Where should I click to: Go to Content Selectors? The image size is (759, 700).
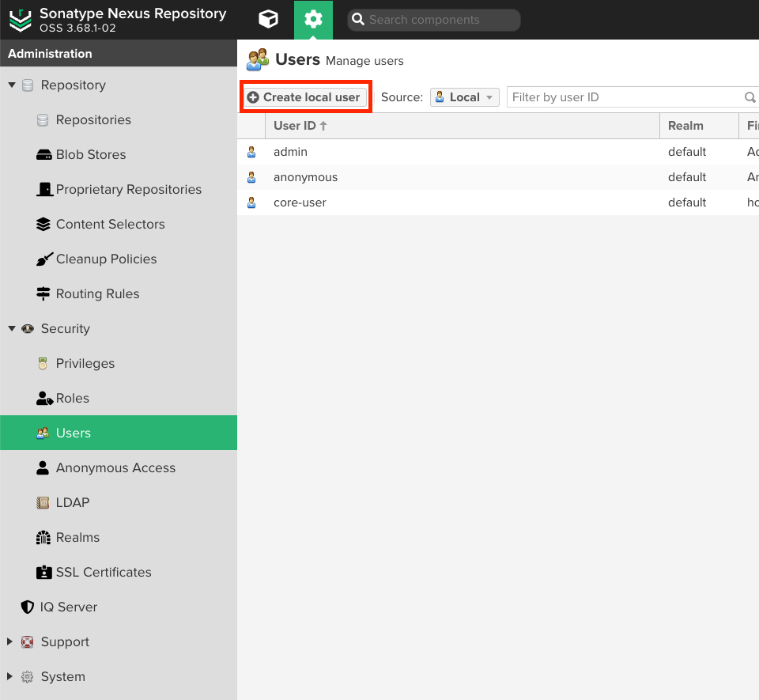[111, 224]
